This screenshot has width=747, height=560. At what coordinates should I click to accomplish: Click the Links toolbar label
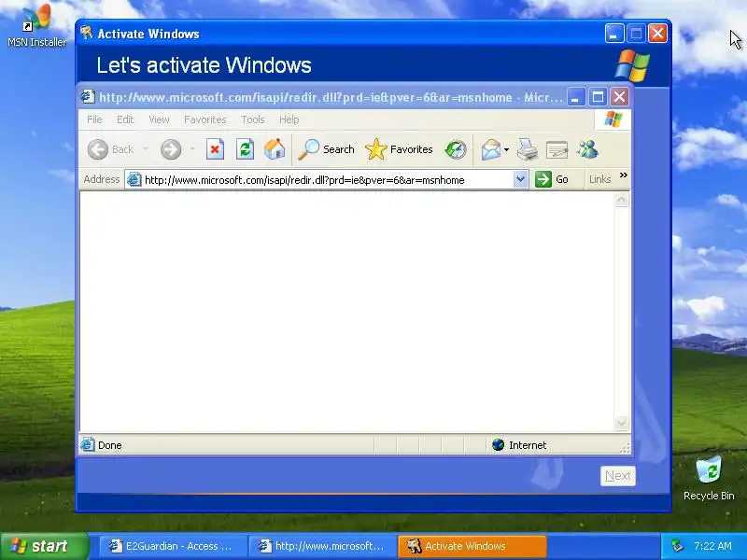[x=599, y=179]
